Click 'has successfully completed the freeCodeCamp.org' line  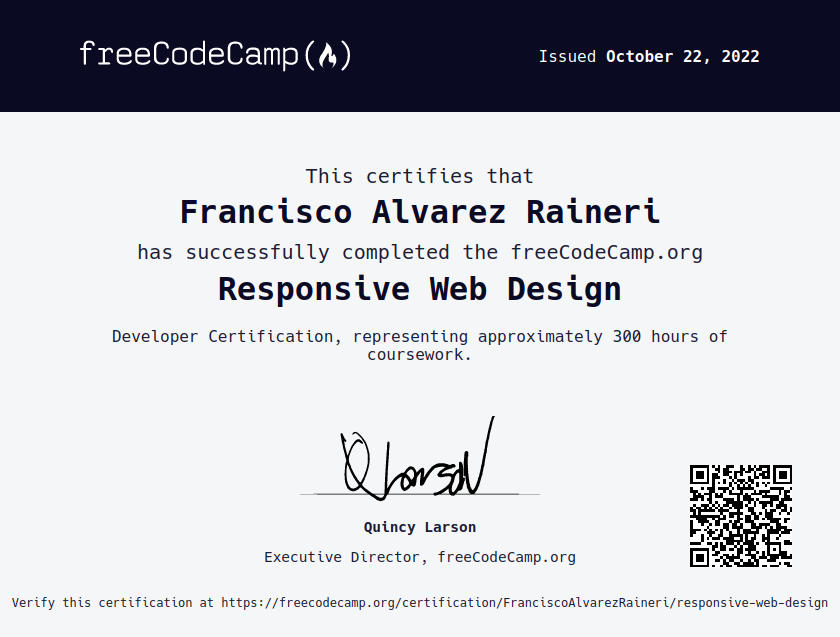click(x=420, y=252)
